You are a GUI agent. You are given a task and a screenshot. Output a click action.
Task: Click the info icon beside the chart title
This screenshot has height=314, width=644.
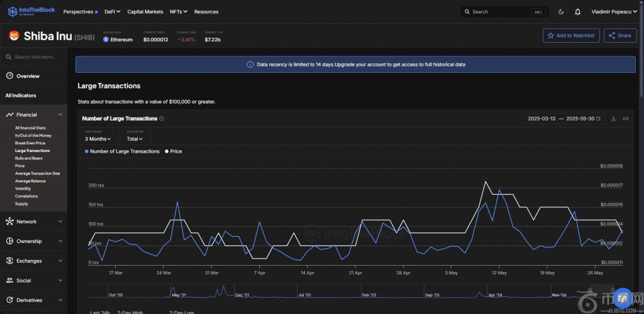point(162,119)
